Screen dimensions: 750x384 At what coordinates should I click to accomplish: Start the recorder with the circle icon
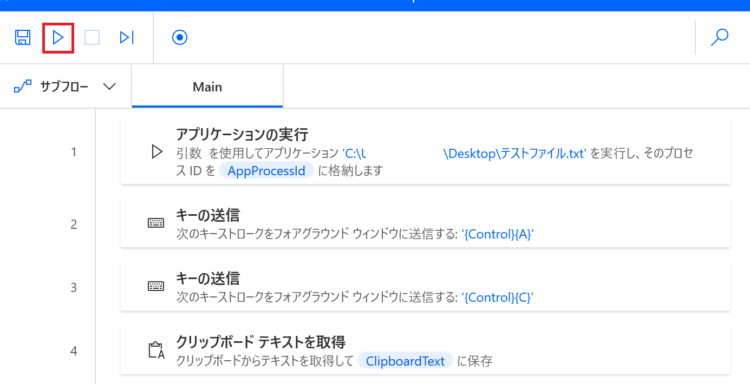180,37
